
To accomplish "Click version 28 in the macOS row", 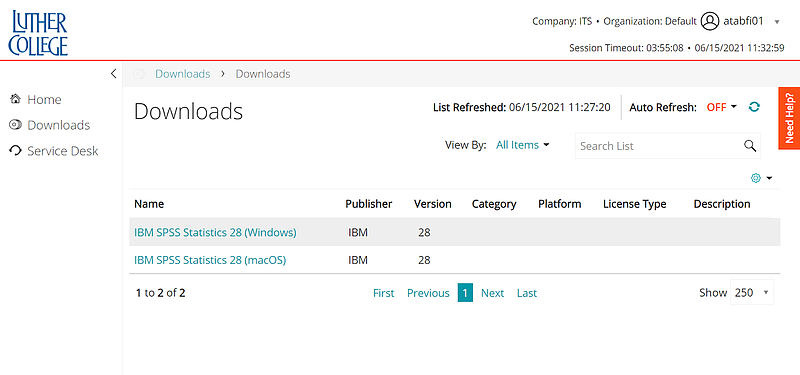I will click(424, 260).
